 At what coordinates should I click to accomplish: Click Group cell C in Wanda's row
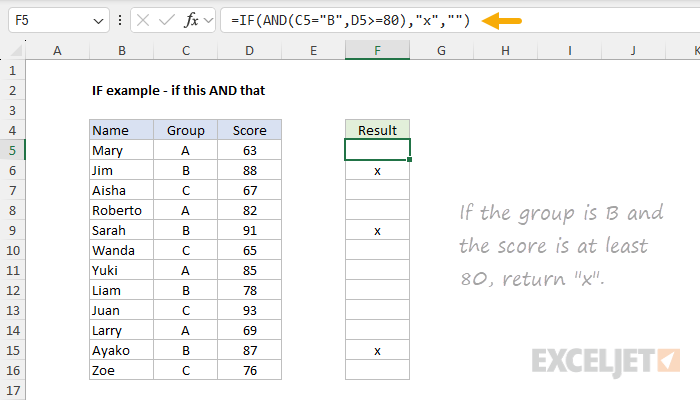186,250
